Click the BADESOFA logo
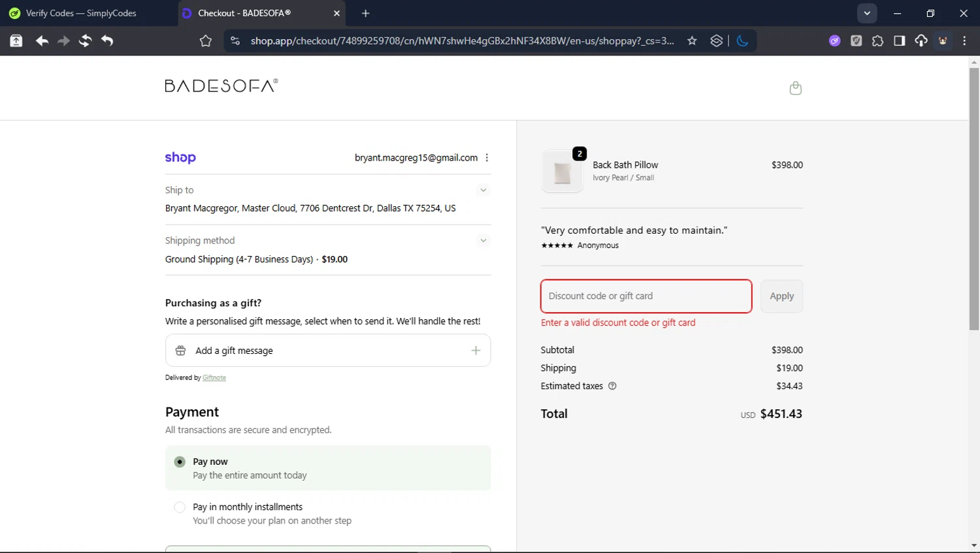Viewport: 980px width, 553px height. pyautogui.click(x=221, y=86)
